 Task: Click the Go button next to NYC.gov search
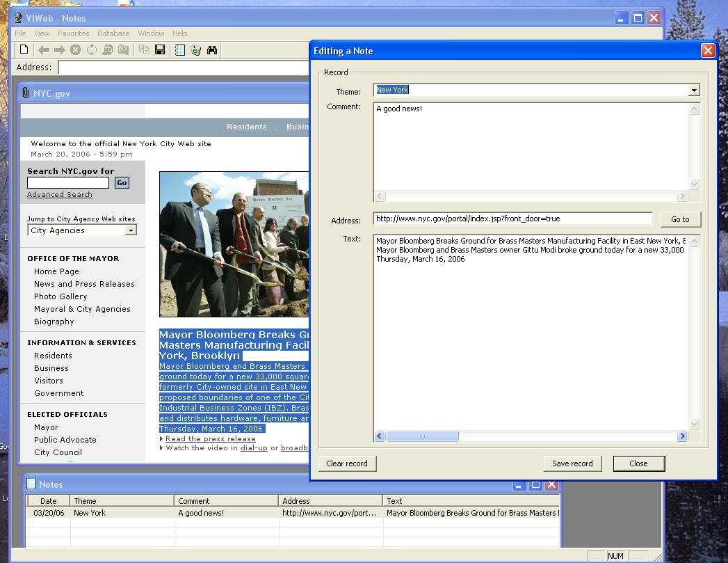click(x=122, y=182)
